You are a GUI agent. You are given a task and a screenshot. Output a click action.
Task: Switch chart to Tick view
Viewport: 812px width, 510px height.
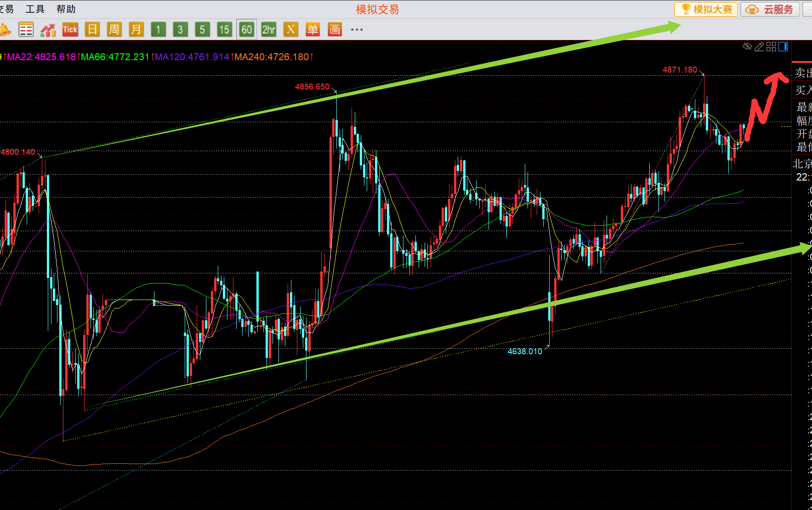pyautogui.click(x=70, y=30)
